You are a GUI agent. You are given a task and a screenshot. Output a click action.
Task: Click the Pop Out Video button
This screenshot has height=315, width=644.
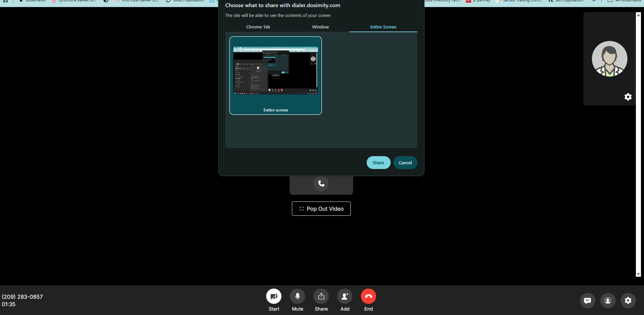[x=321, y=209]
